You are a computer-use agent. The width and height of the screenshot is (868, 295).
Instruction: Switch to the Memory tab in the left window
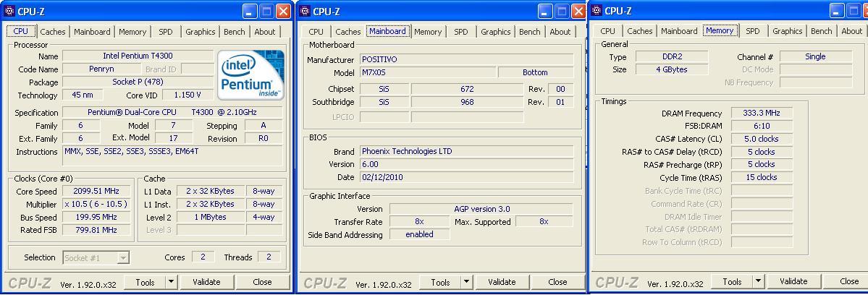point(132,32)
